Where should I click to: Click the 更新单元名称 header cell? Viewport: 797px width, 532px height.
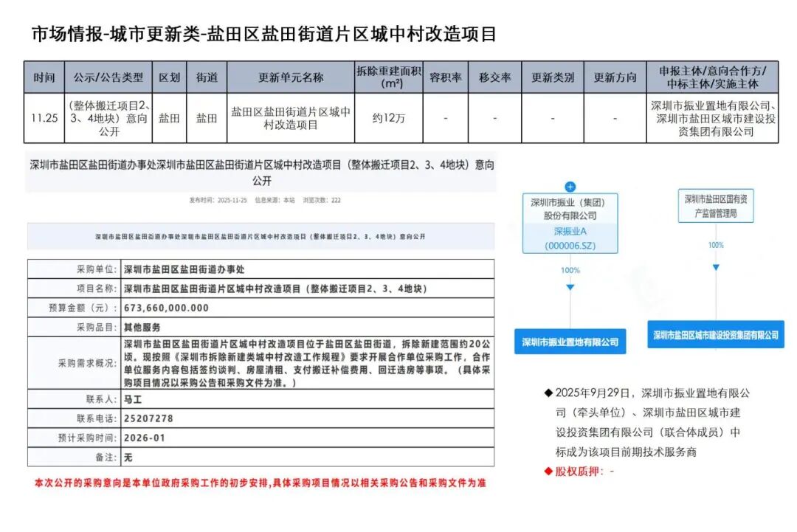[290, 77]
